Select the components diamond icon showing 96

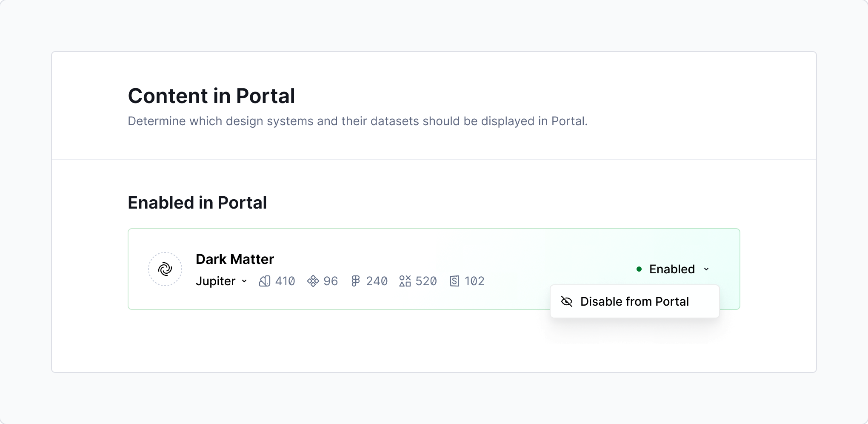point(313,281)
